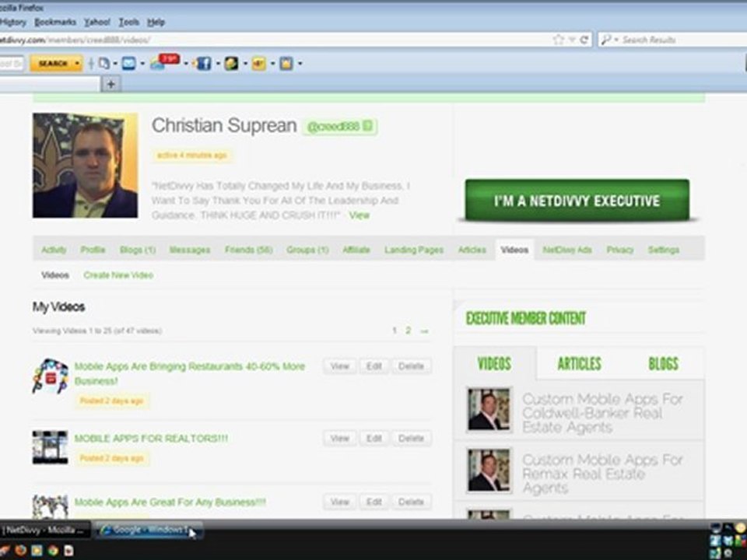The width and height of the screenshot is (747, 560).
Task: Click the I'M A NETDIVVY EXECUTIVE button
Action: pos(577,201)
